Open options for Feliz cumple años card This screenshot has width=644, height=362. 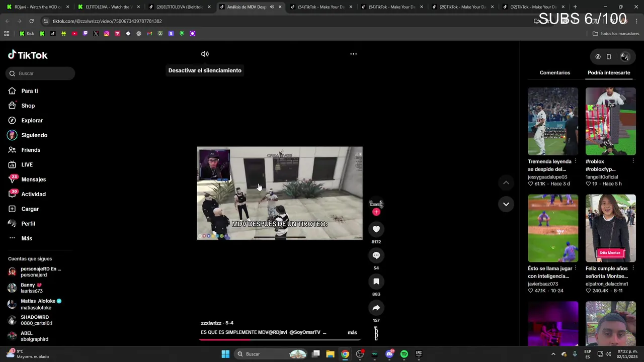(633, 268)
